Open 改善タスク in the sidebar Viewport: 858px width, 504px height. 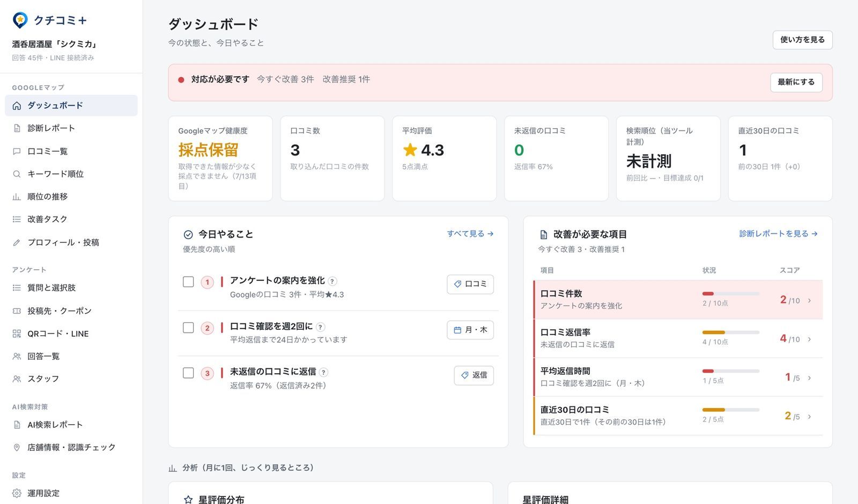(71, 219)
